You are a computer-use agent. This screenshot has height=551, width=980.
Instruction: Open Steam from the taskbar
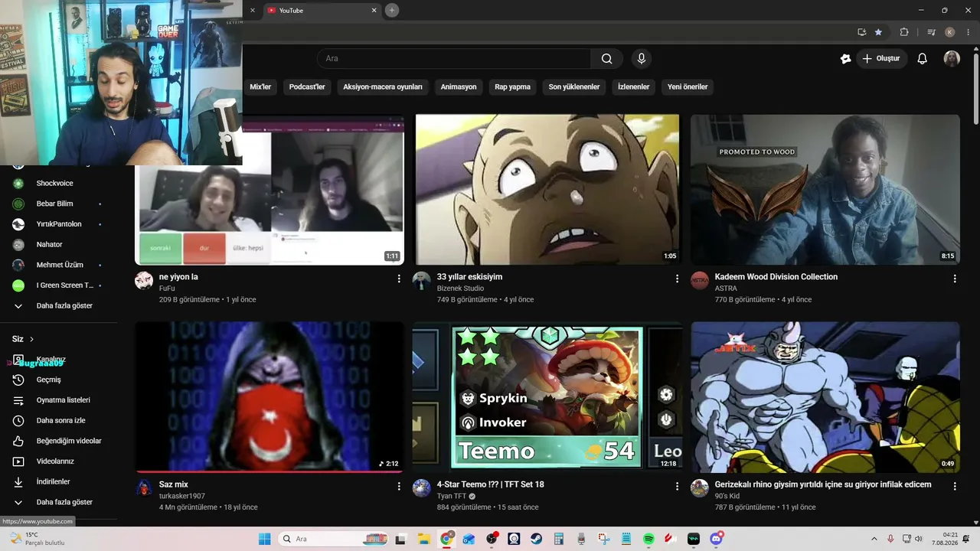pyautogui.click(x=536, y=539)
